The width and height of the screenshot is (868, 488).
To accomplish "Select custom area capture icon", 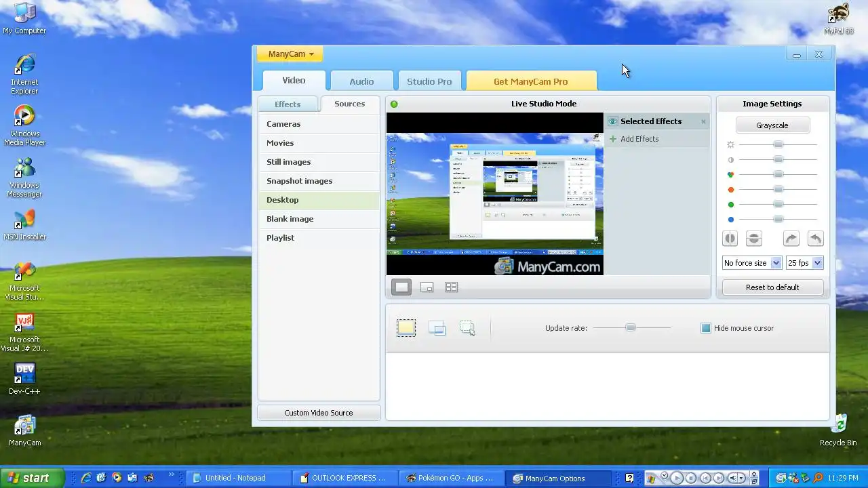I will pyautogui.click(x=467, y=328).
